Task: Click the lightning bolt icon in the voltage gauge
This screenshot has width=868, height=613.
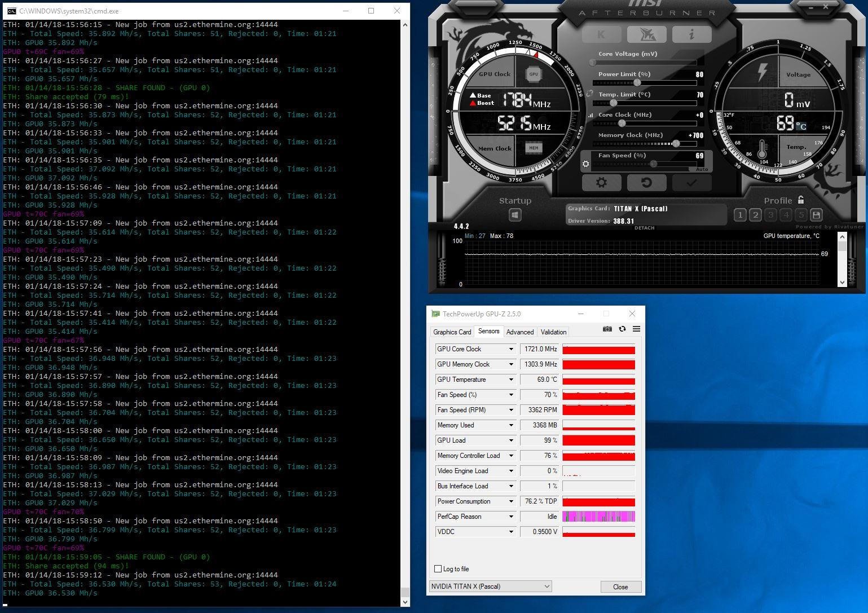Action: pyautogui.click(x=762, y=72)
